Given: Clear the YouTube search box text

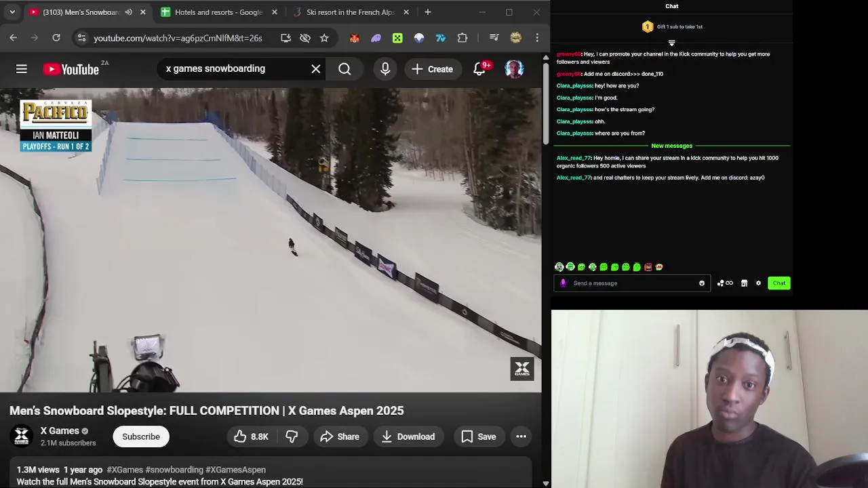Looking at the screenshot, I should 316,68.
